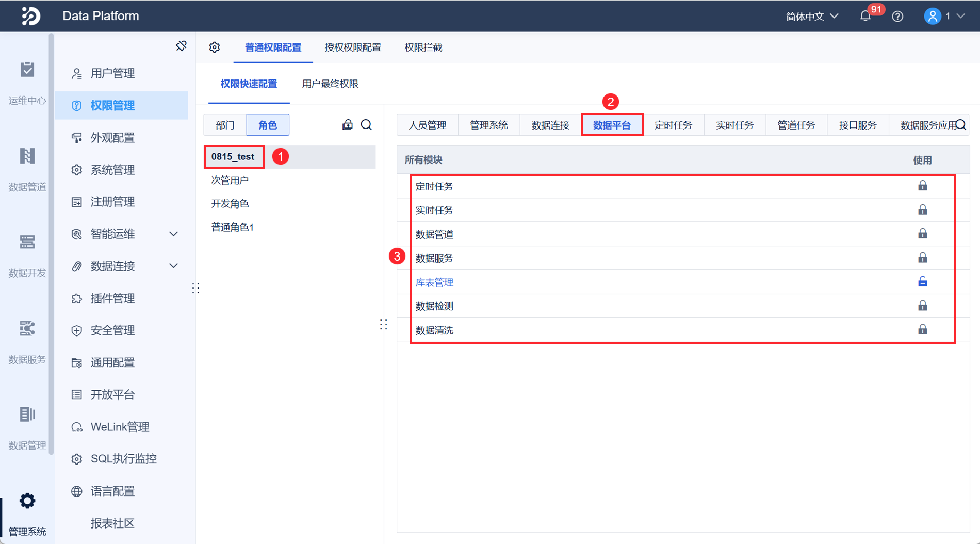The width and height of the screenshot is (980, 544).
Task: Open the 用户最终权限 tab
Action: (x=330, y=84)
